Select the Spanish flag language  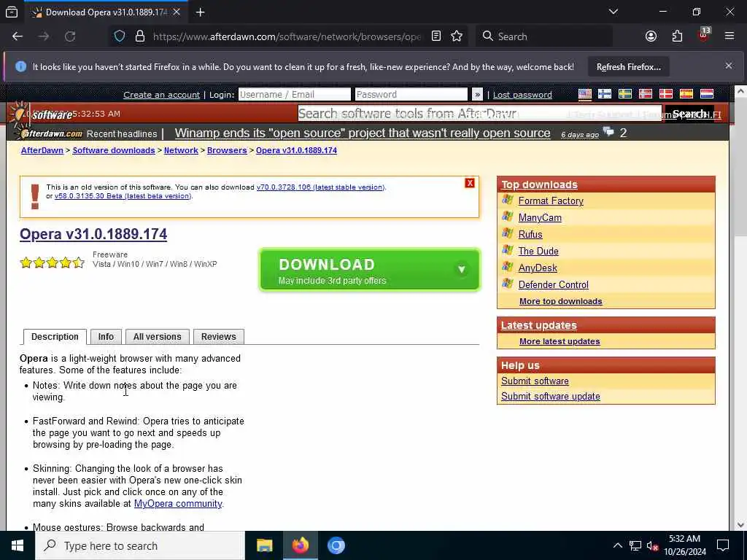click(x=686, y=94)
